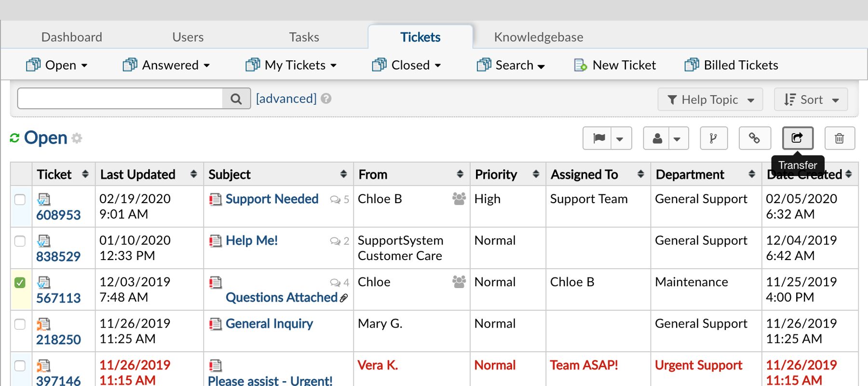The width and height of the screenshot is (868, 386).
Task: Open the Sort dropdown
Action: [x=811, y=99]
